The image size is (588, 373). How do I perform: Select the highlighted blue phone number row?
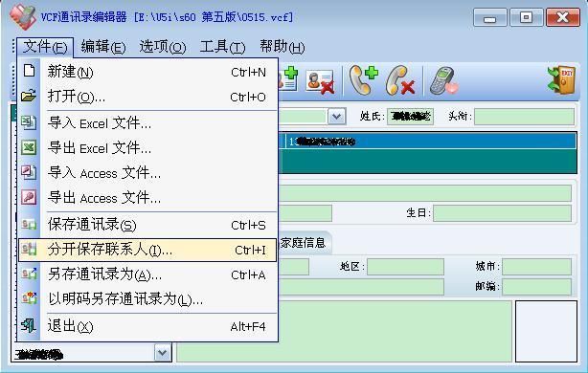(x=427, y=142)
